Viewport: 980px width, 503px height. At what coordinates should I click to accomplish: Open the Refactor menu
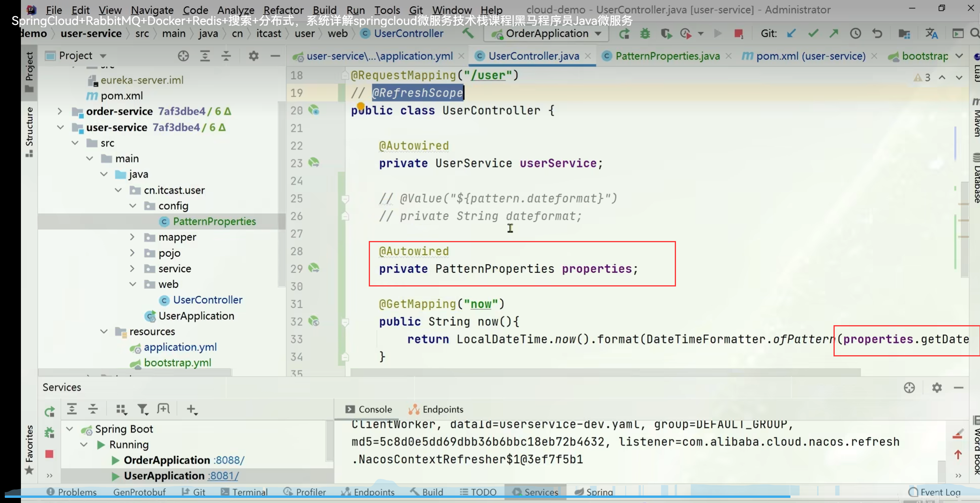click(283, 10)
